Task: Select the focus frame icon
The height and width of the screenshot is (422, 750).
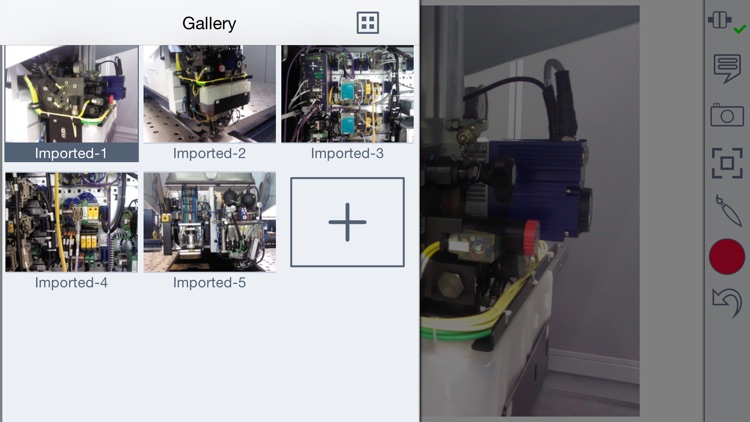Action: 727,163
